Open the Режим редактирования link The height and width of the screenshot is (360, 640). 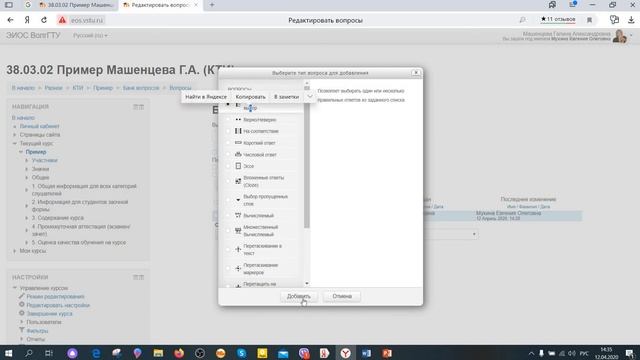pyautogui.click(x=56, y=296)
